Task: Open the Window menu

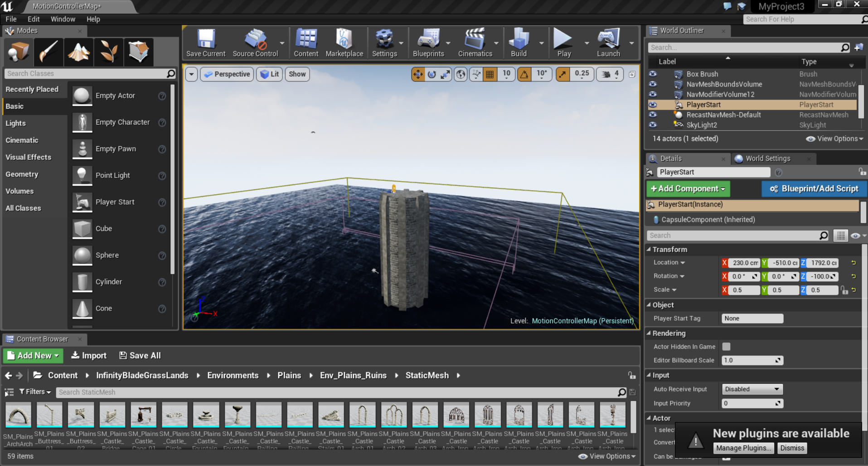Action: click(63, 19)
